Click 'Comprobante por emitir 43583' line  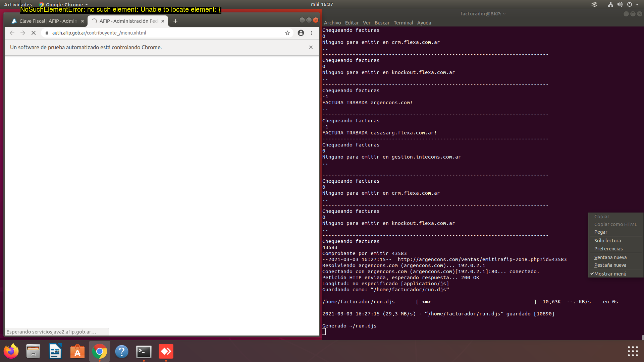coord(364,253)
